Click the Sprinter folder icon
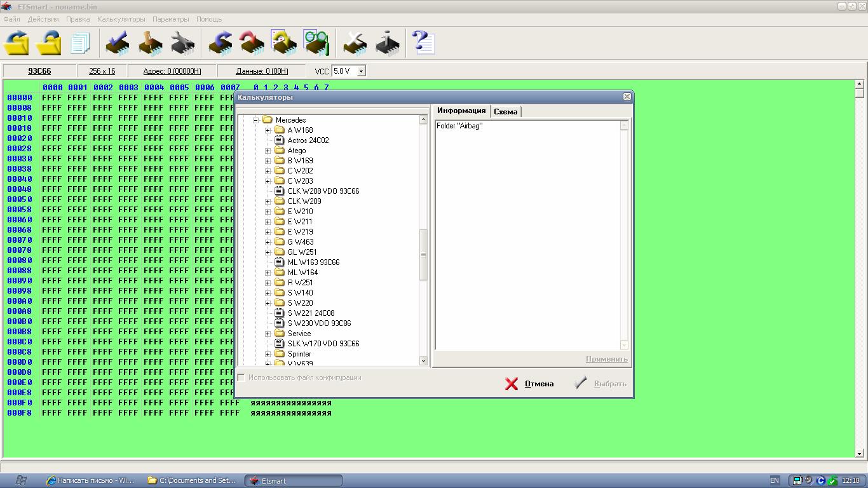 tap(280, 354)
